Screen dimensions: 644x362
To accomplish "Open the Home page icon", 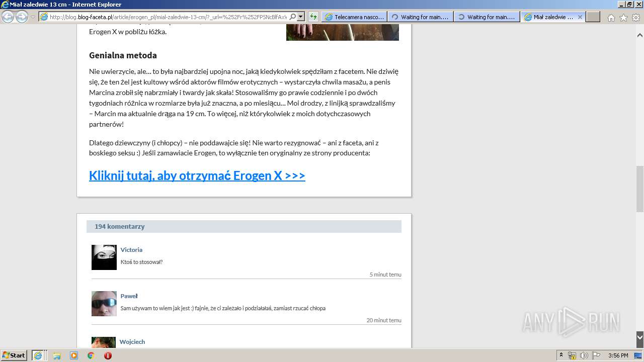I will [x=611, y=18].
